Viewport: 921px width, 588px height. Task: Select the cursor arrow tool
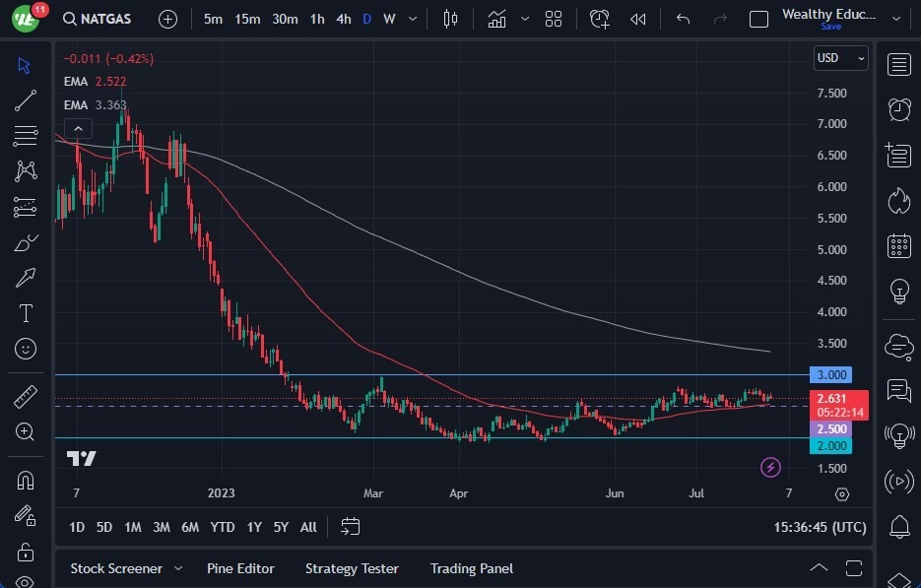click(x=24, y=65)
